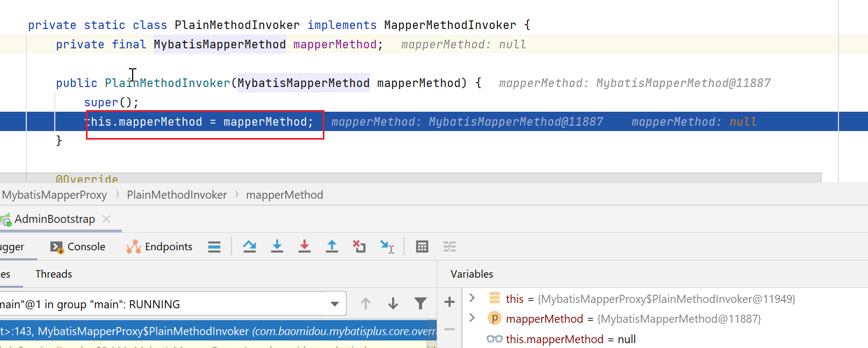
Task: Click the Run to Cursor icon
Action: click(387, 247)
